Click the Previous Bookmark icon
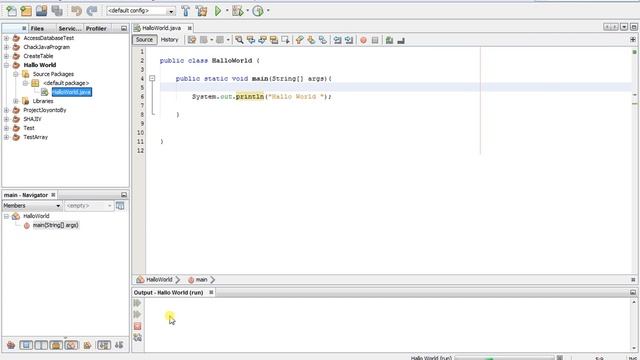The width and height of the screenshot is (640, 360). point(300,40)
